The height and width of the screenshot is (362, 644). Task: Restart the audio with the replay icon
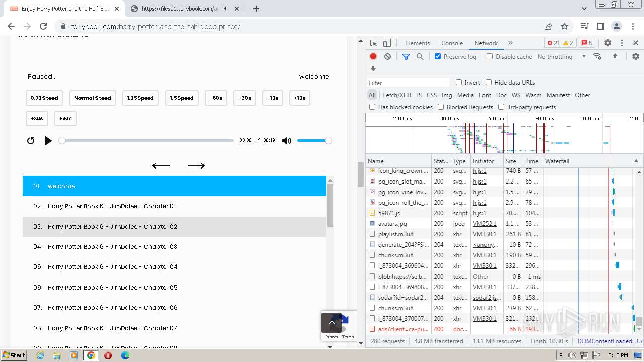pos(31,141)
